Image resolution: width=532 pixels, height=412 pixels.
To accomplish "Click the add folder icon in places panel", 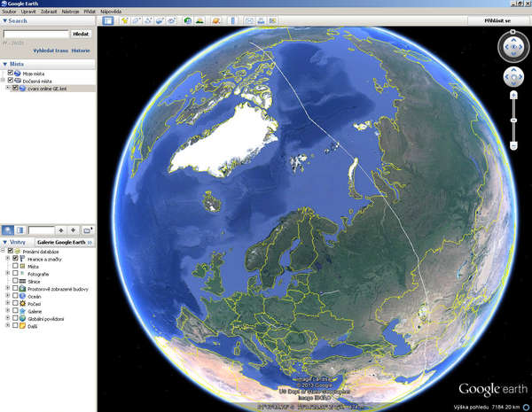I will coord(88,230).
